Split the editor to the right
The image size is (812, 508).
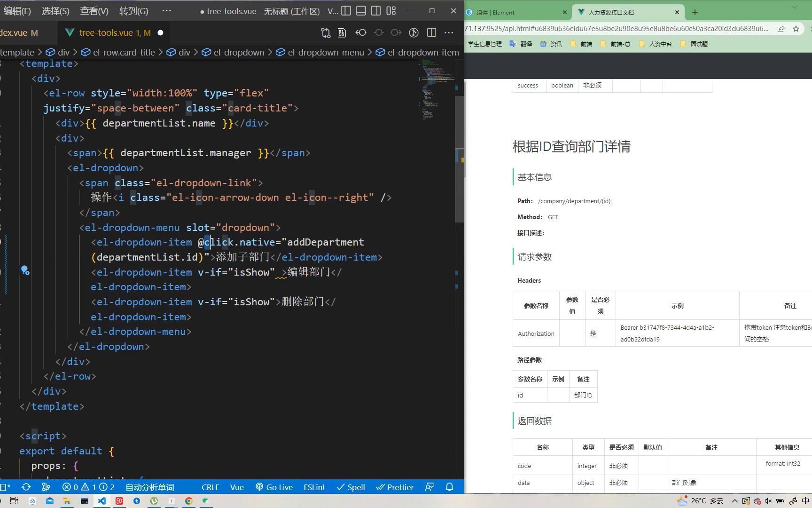click(x=431, y=32)
